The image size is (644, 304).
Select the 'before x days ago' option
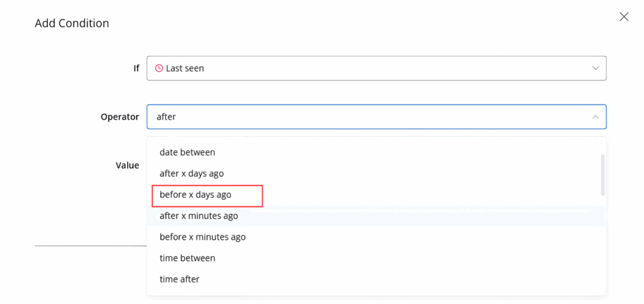click(196, 194)
